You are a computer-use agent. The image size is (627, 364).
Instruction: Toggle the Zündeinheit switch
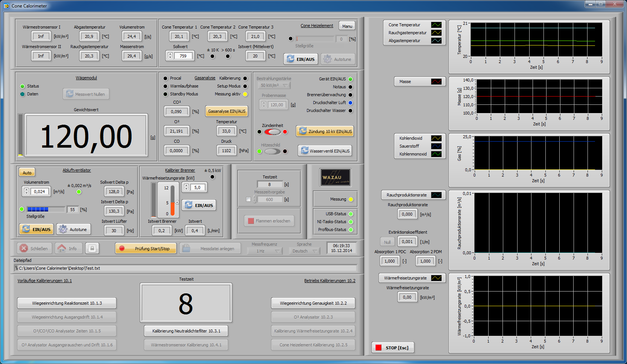[272, 132]
